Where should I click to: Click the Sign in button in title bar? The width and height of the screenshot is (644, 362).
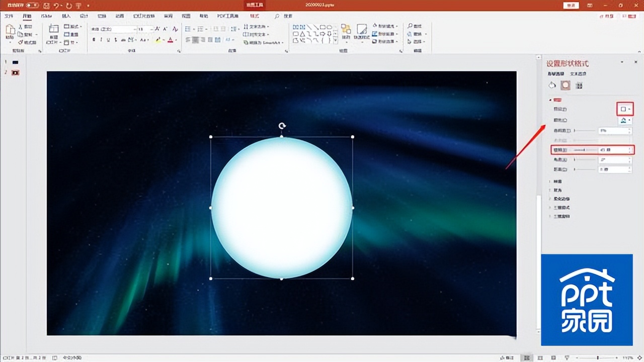[x=571, y=6]
